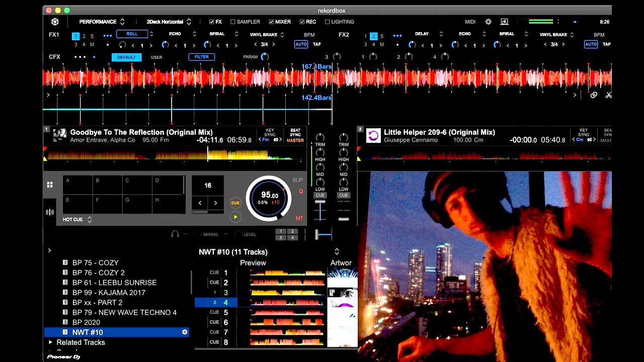The width and height of the screenshot is (644, 362).
Task: Click deck 1 BEAT SYNC MASTER button
Action: click(295, 135)
